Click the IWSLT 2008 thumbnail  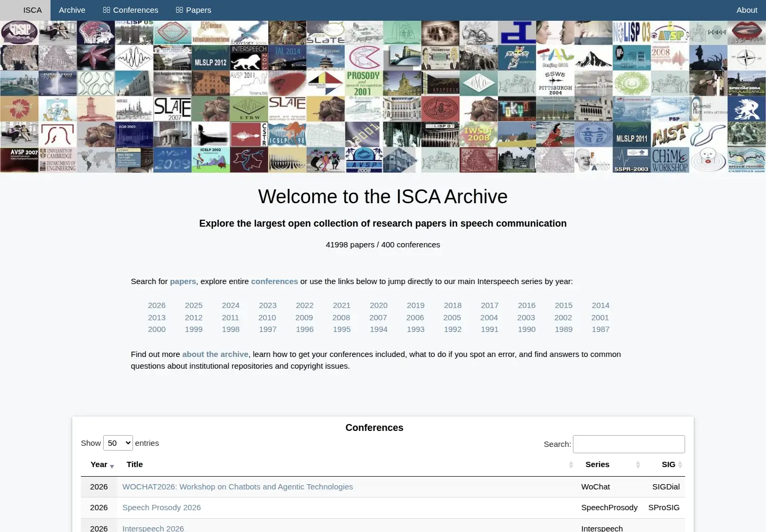479,135
